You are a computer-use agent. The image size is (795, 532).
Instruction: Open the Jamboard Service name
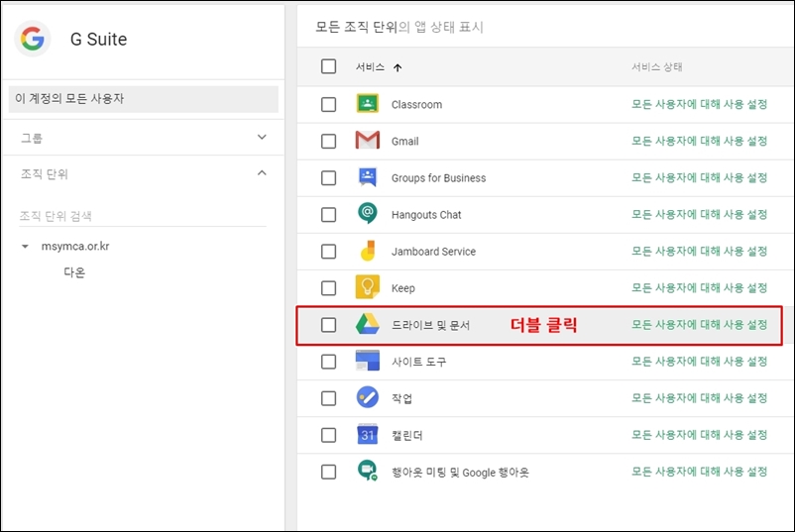433,252
